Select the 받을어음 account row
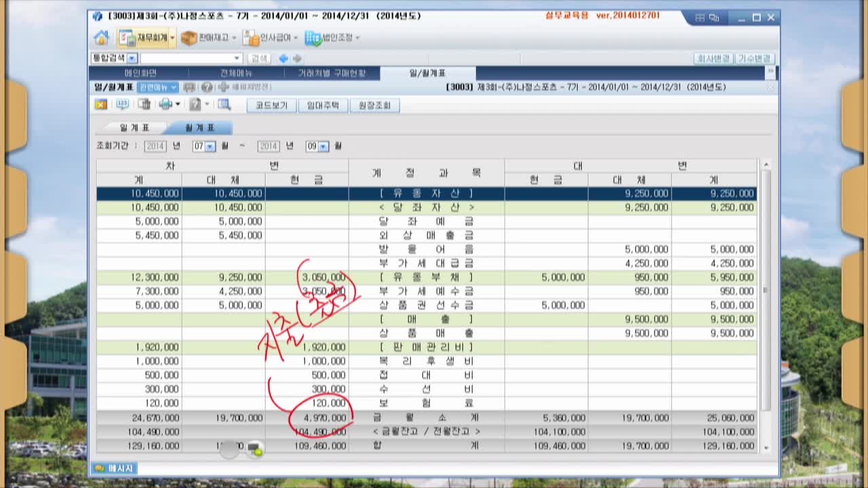This screenshot has height=488, width=868. click(426, 249)
